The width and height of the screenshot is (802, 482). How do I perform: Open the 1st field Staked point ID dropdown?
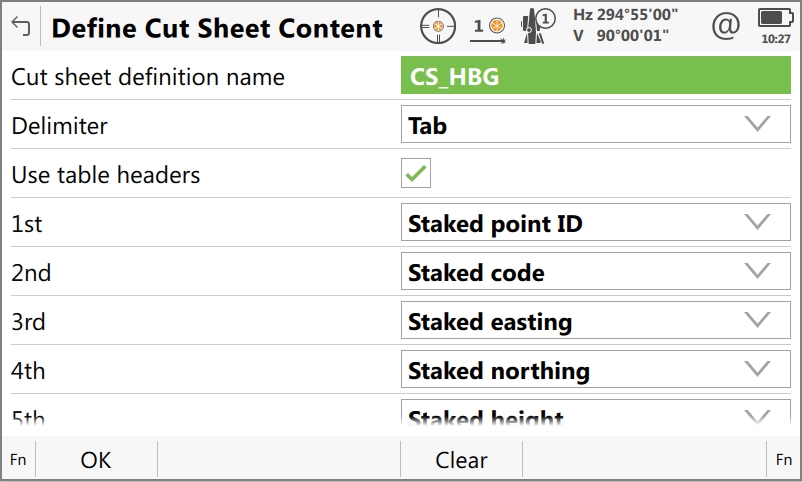click(x=595, y=223)
